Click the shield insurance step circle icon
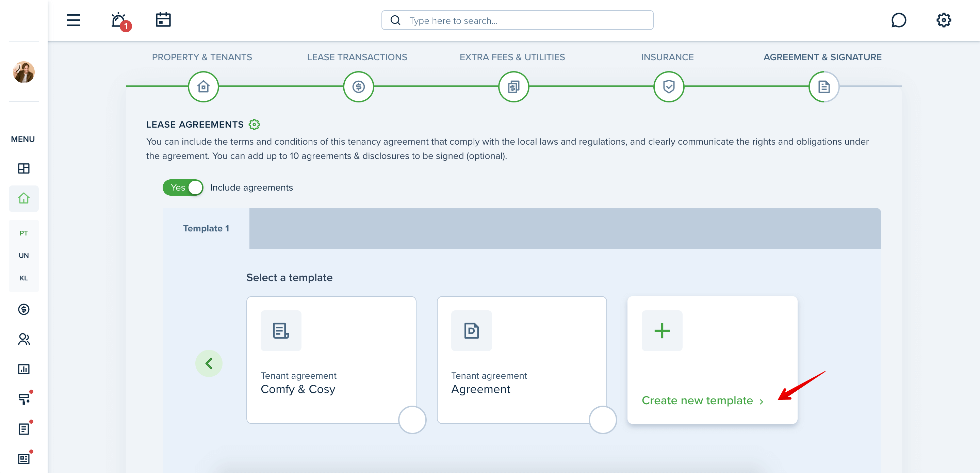 (669, 87)
